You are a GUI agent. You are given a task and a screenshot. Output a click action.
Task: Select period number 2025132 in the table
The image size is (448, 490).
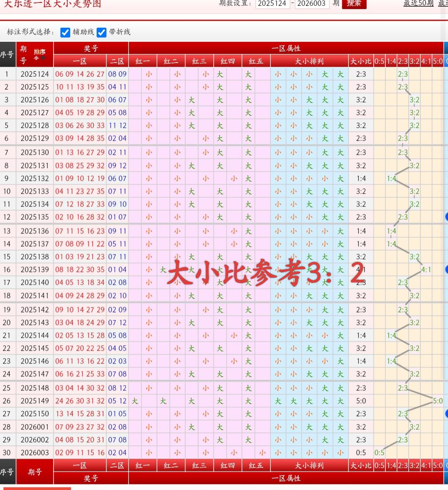pyautogui.click(x=35, y=178)
